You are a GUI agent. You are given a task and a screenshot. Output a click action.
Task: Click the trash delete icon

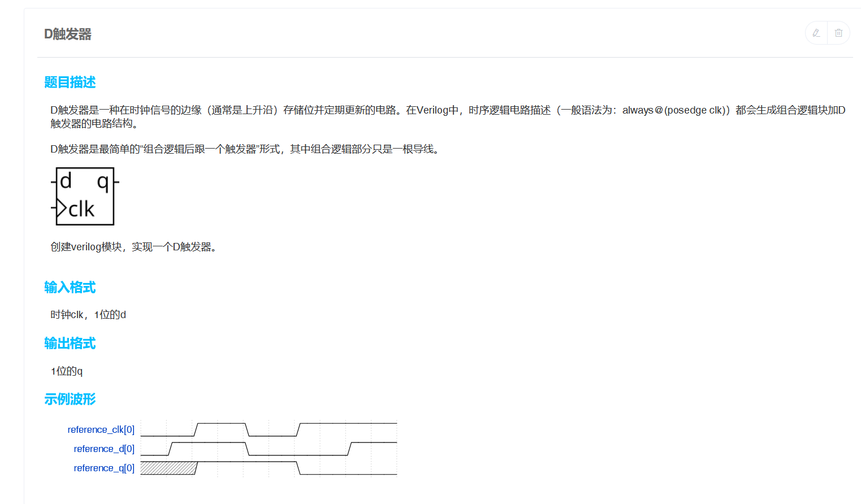click(838, 33)
